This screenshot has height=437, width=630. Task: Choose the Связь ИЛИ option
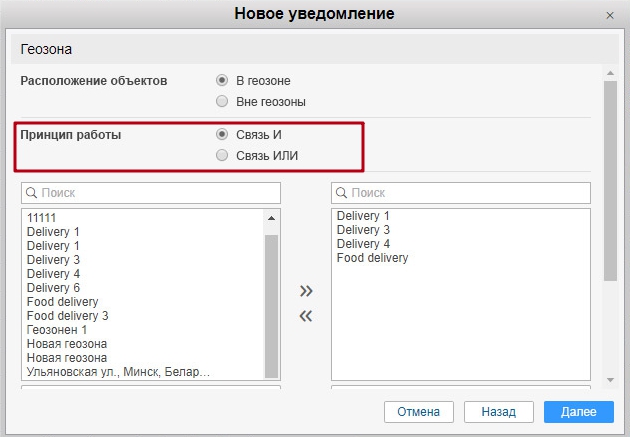[222, 155]
